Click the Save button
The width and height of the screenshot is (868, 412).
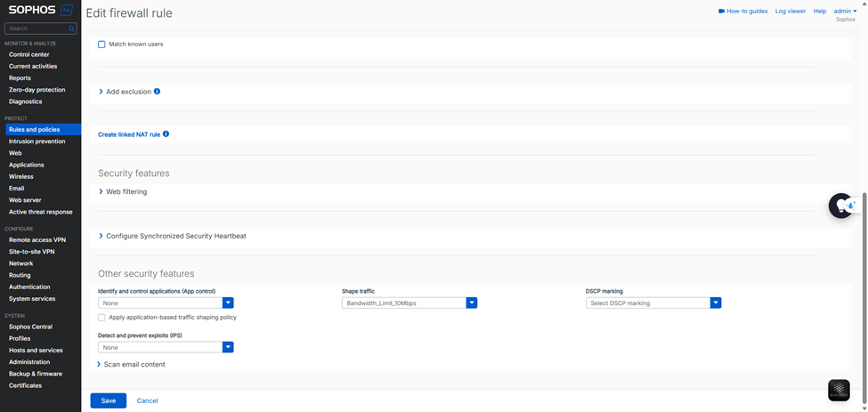108,400
